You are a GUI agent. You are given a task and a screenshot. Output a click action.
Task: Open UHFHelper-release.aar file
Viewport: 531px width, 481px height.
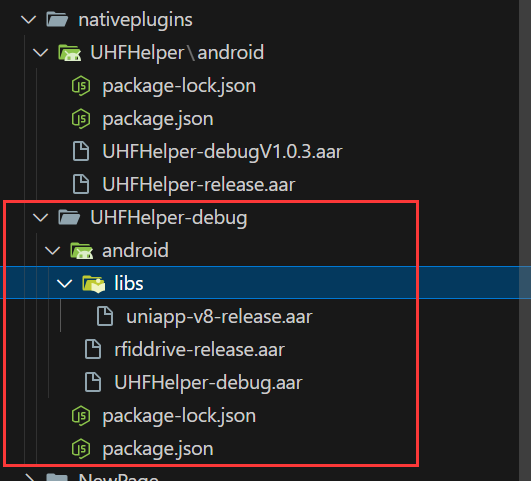click(x=199, y=185)
